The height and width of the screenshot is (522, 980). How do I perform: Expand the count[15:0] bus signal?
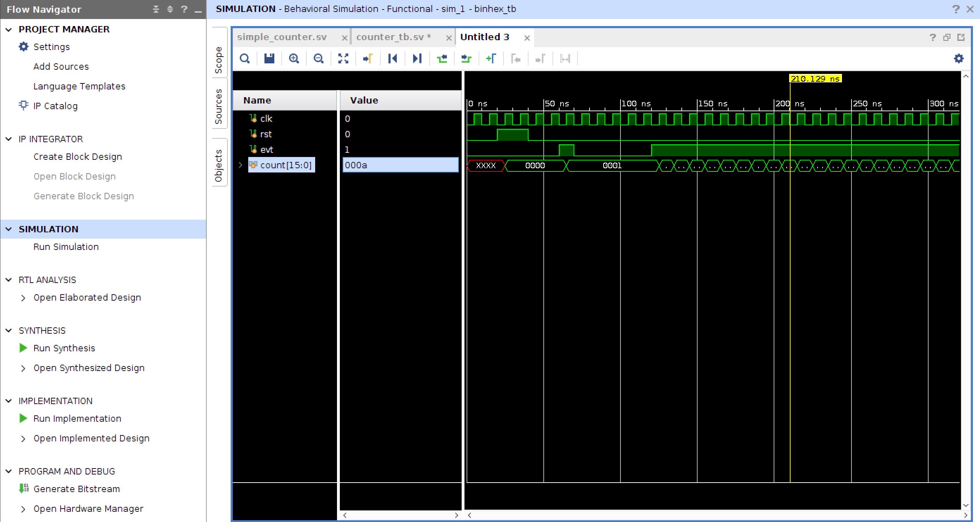pyautogui.click(x=241, y=165)
